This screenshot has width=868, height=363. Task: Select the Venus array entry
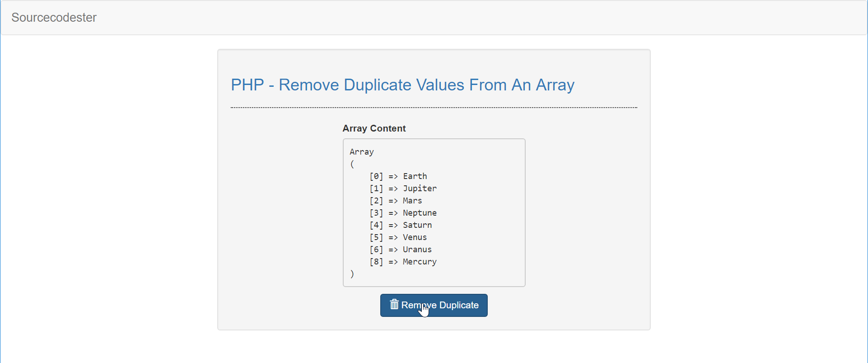tap(398, 237)
